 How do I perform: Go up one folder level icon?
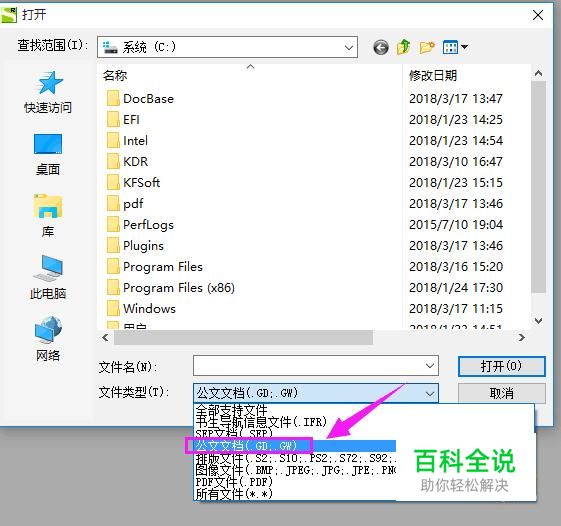(404, 47)
